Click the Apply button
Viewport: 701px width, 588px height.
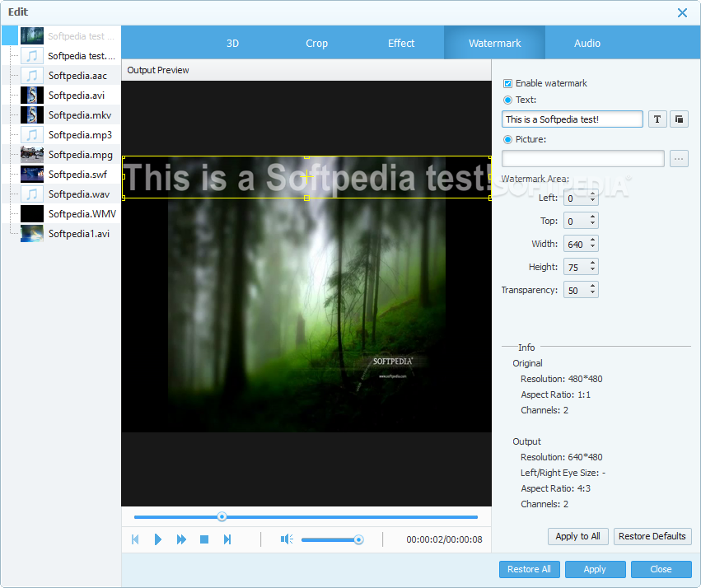(x=595, y=569)
